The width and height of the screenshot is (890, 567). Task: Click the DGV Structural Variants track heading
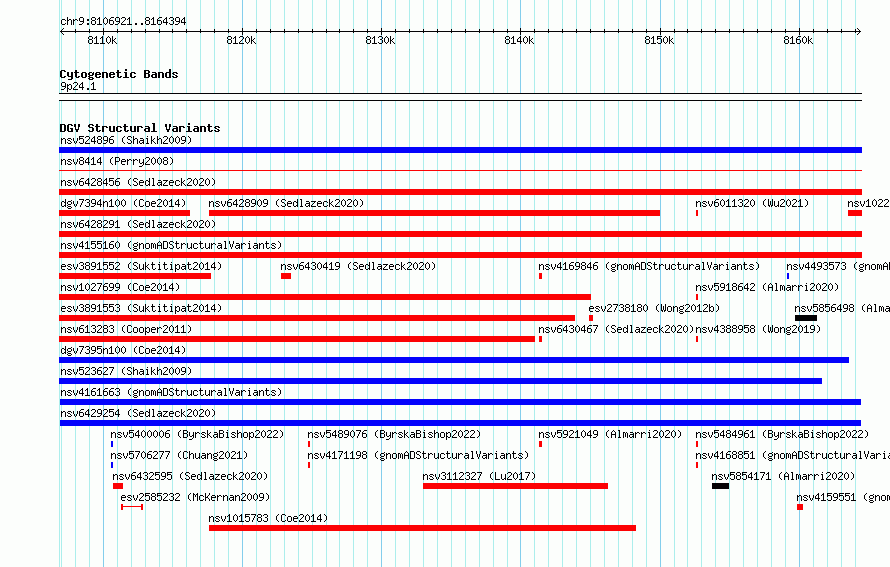(140, 128)
